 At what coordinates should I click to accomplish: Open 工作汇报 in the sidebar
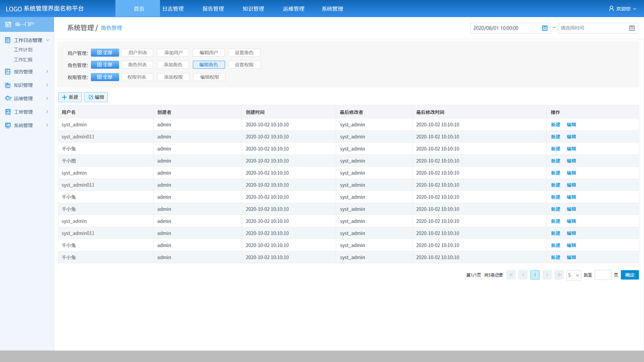[x=23, y=60]
